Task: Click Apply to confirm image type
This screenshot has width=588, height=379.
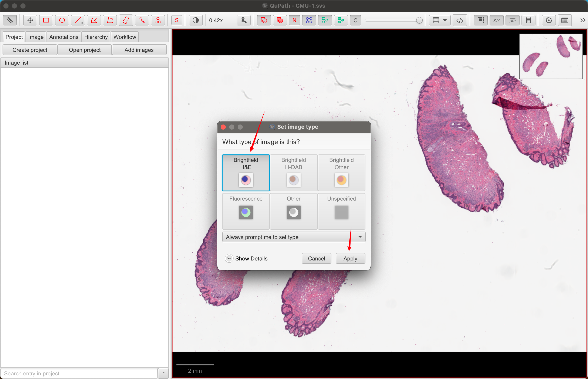Action: coord(350,258)
